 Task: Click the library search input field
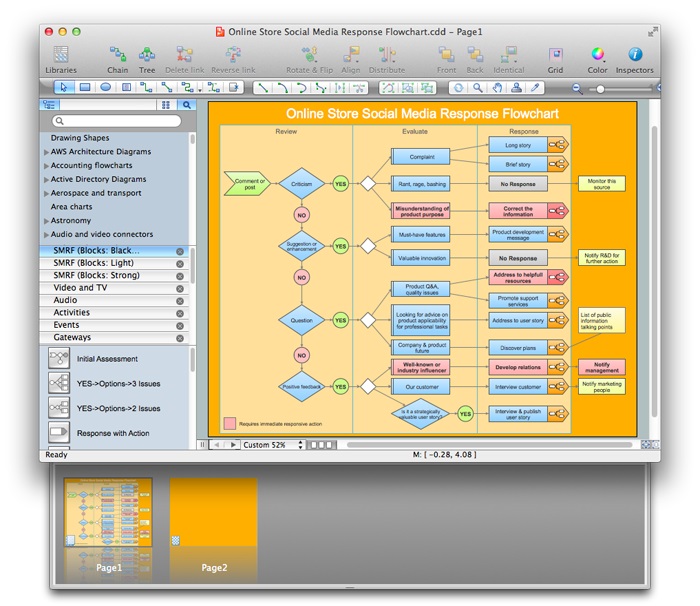[x=117, y=121]
